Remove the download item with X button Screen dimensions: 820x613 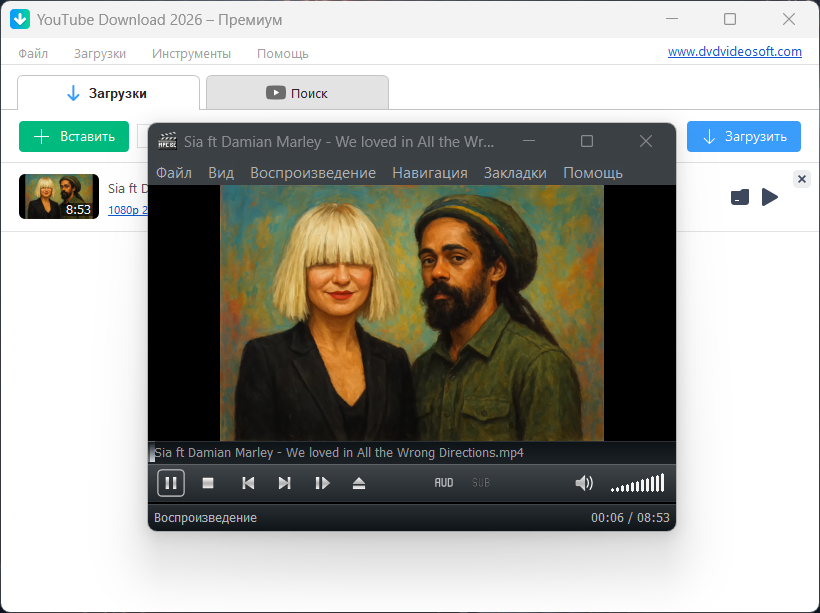click(802, 179)
